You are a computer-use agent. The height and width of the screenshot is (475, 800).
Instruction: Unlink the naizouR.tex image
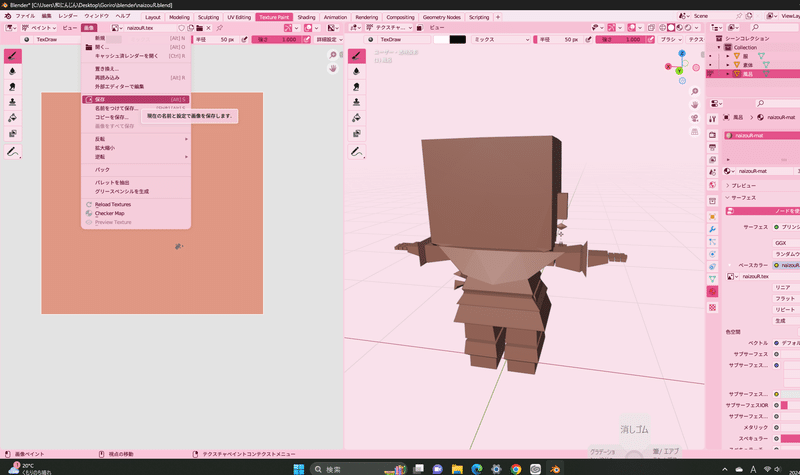208,28
